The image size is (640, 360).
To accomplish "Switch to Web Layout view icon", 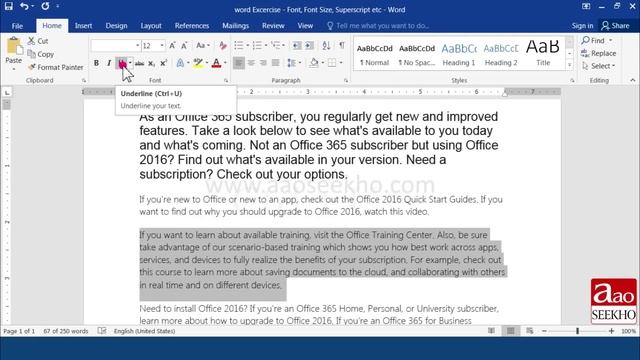I will pyautogui.click(x=529, y=331).
